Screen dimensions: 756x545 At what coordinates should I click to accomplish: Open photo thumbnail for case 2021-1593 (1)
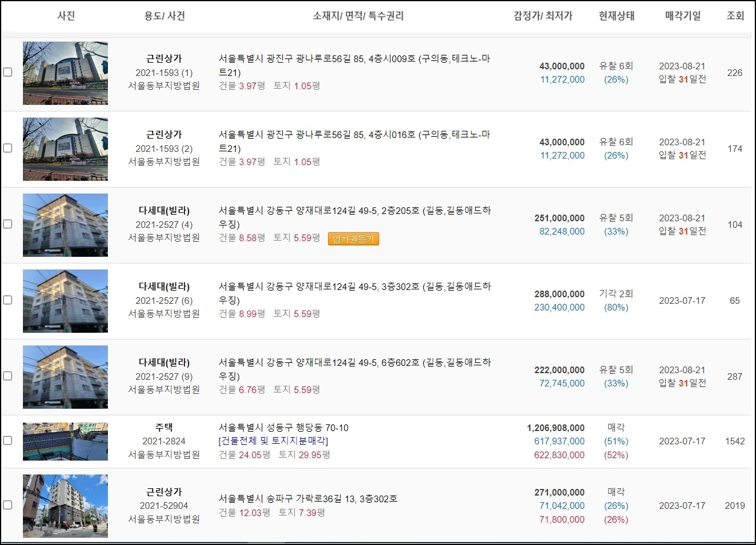pyautogui.click(x=65, y=73)
